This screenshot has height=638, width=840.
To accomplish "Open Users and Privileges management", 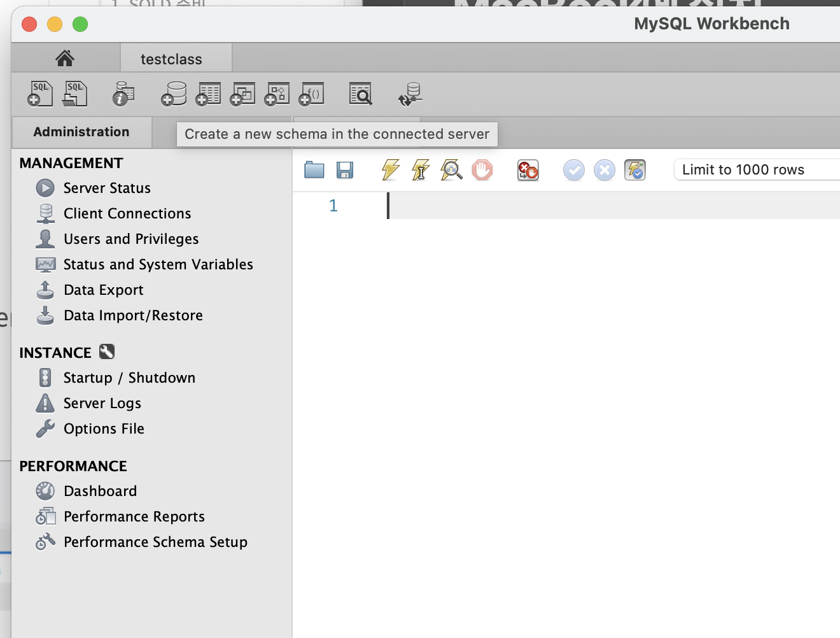I will tap(130, 239).
